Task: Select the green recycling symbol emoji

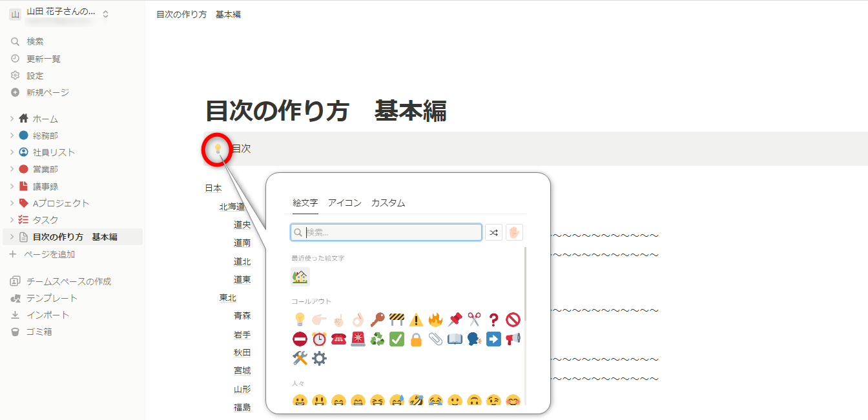Action: pyautogui.click(x=377, y=339)
